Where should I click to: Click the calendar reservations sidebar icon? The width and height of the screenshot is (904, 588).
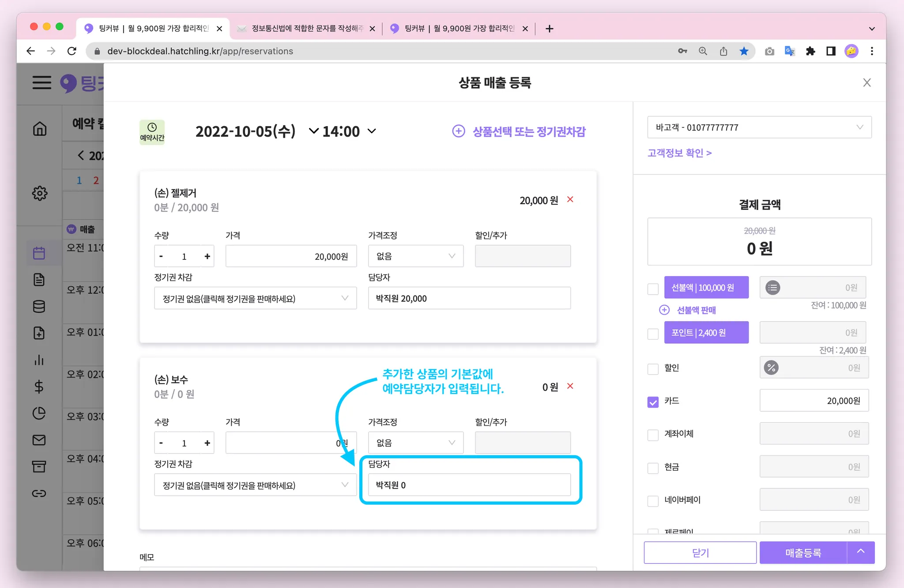[x=39, y=253]
